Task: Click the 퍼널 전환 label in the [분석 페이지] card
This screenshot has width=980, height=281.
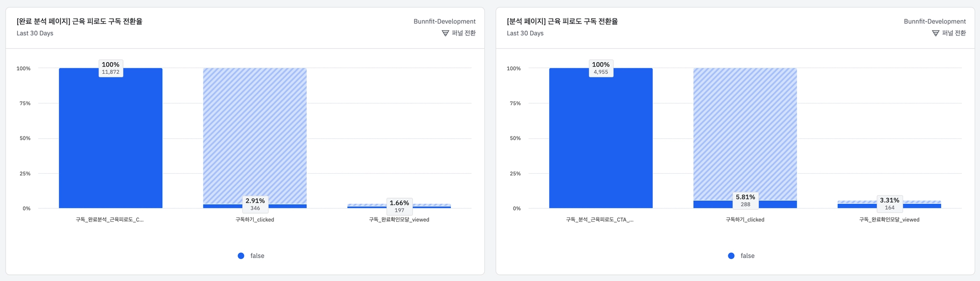Action: pos(954,33)
